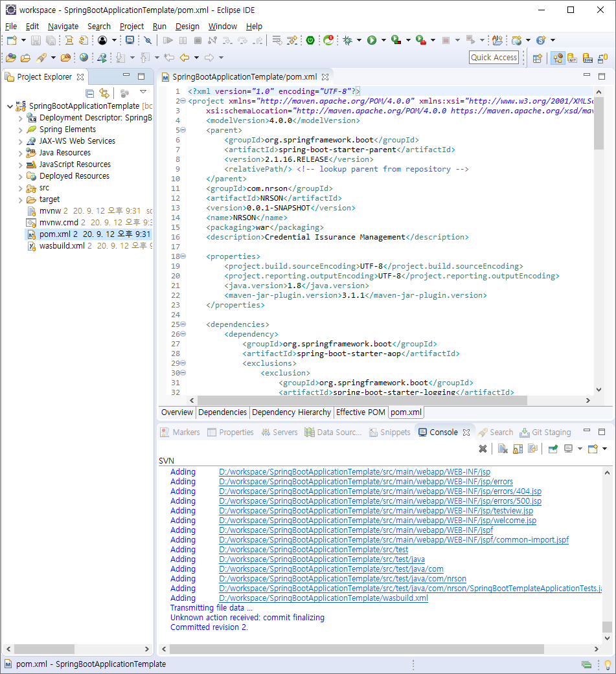616x674 pixels.
Task: Click Collapse All in Project Explorer
Action: [x=89, y=93]
